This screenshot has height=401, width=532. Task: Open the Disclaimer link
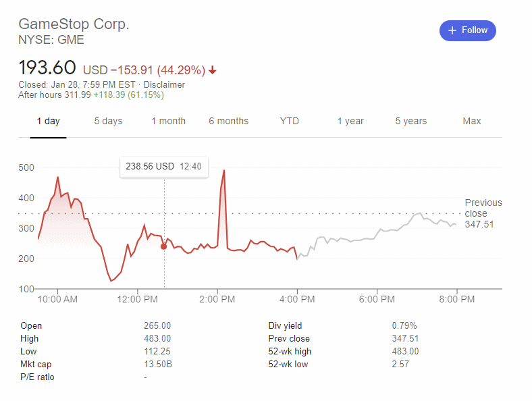point(164,85)
